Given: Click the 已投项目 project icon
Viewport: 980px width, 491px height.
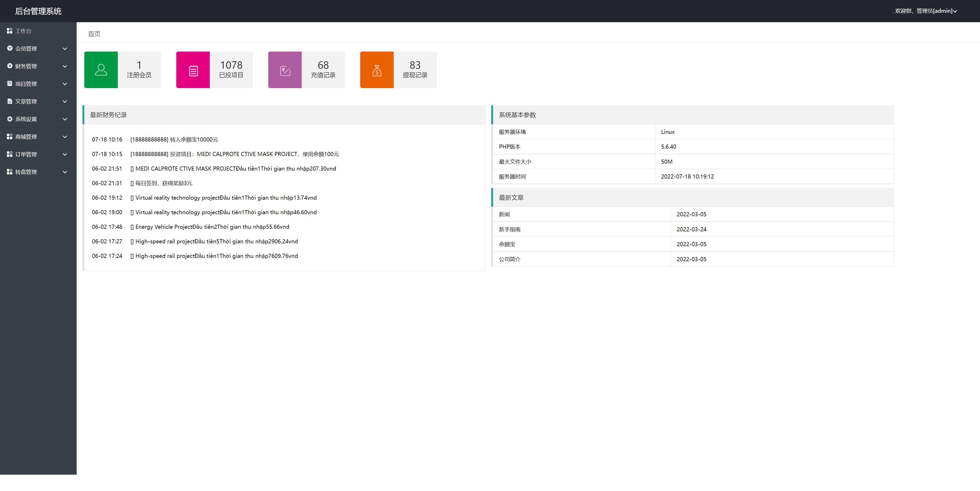Looking at the screenshot, I should pyautogui.click(x=192, y=69).
